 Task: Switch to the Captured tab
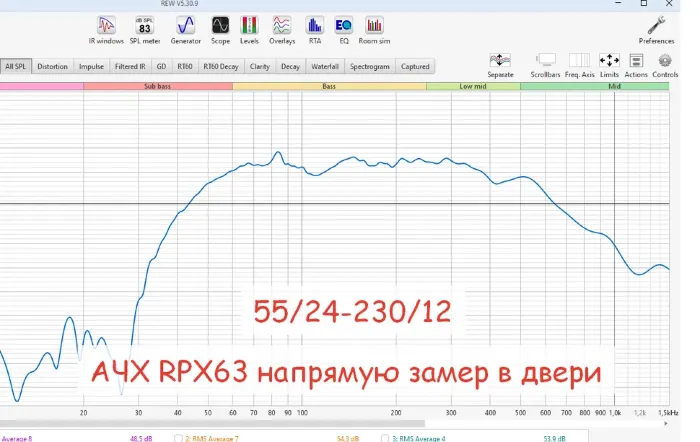[x=415, y=67]
